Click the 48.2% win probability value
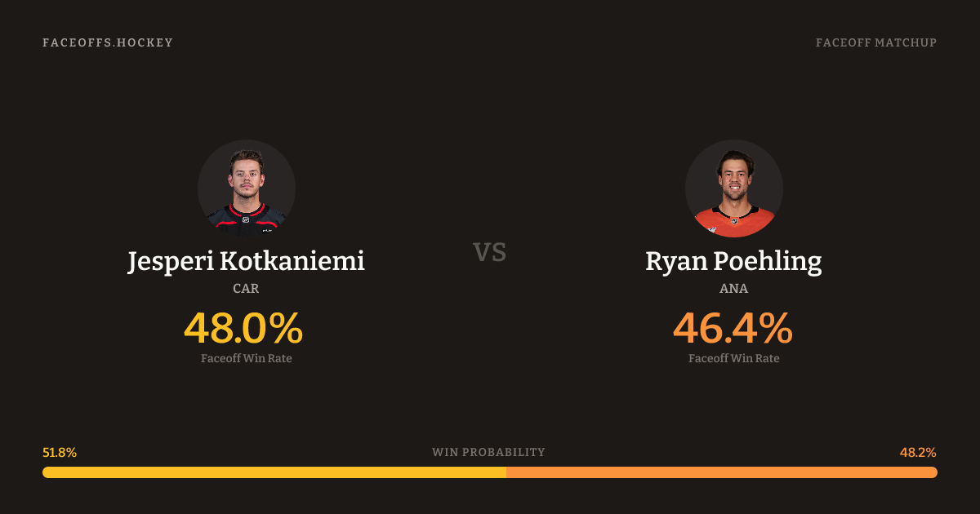Viewport: 980px width, 514px height. point(918,452)
